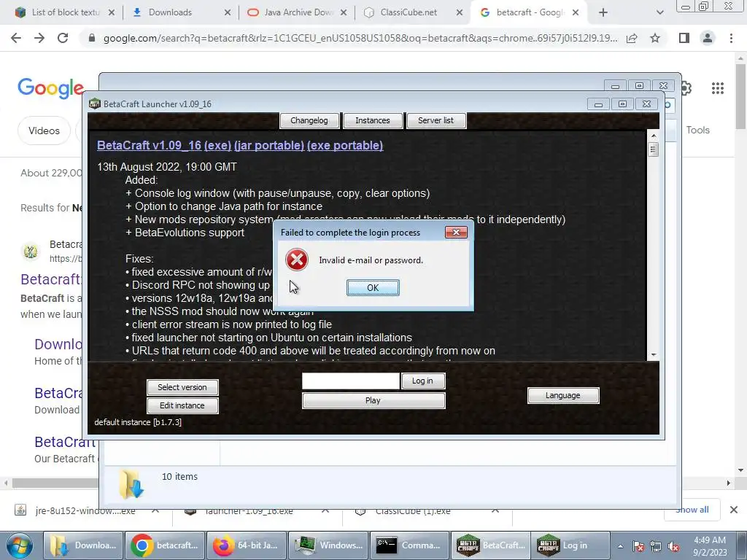Image resolution: width=747 pixels, height=560 pixels.
Task: Switch to the BetaCraft taskbar button
Action: pos(491,545)
